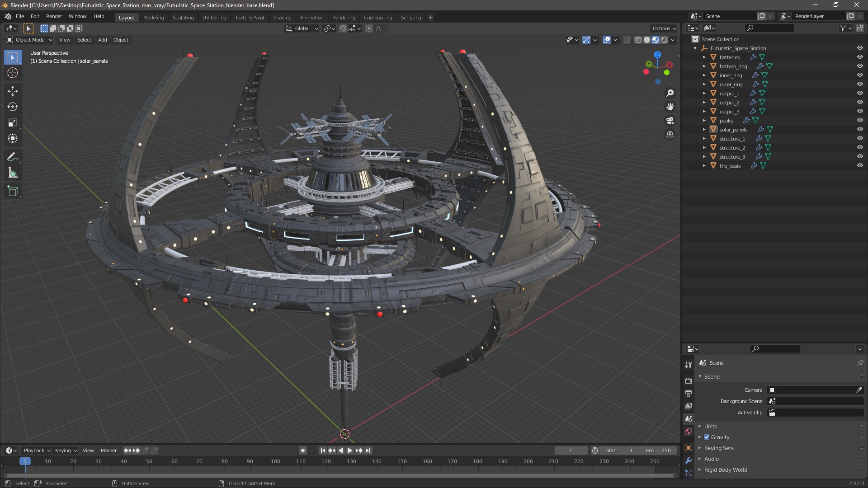The image size is (868, 488).
Task: Switch to solid viewport shading
Action: tap(647, 40)
